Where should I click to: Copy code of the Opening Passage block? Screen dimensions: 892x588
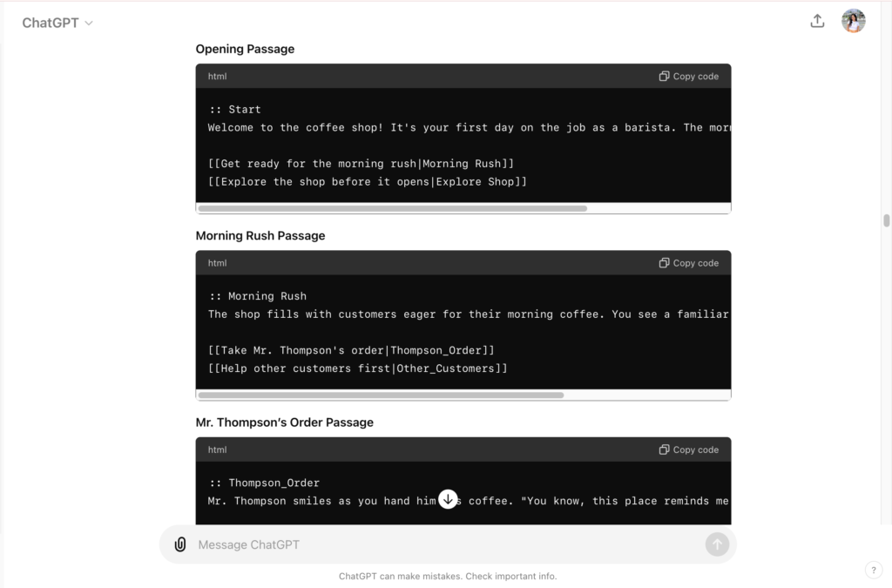pyautogui.click(x=689, y=77)
